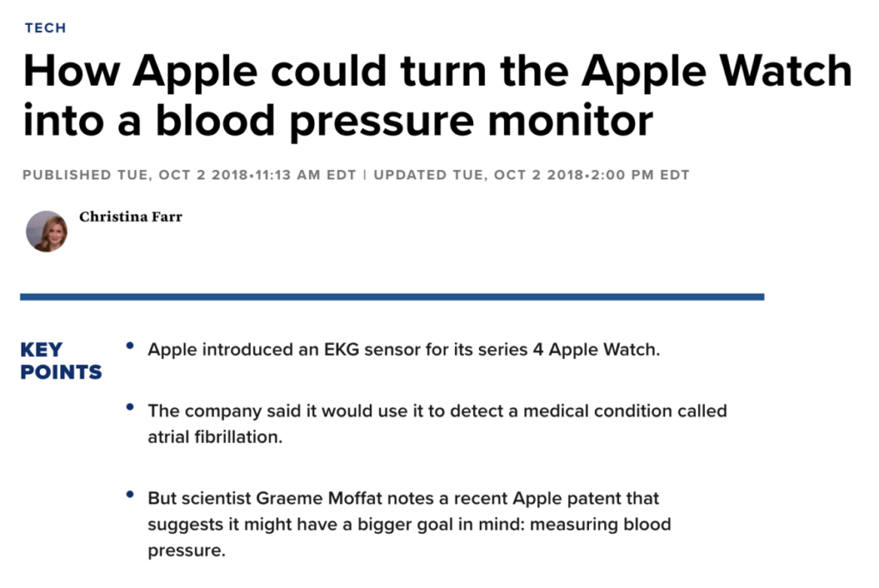Screen dimensions: 879x588
Task: Click the bullet dot before 'The company said'
Action: (x=130, y=405)
